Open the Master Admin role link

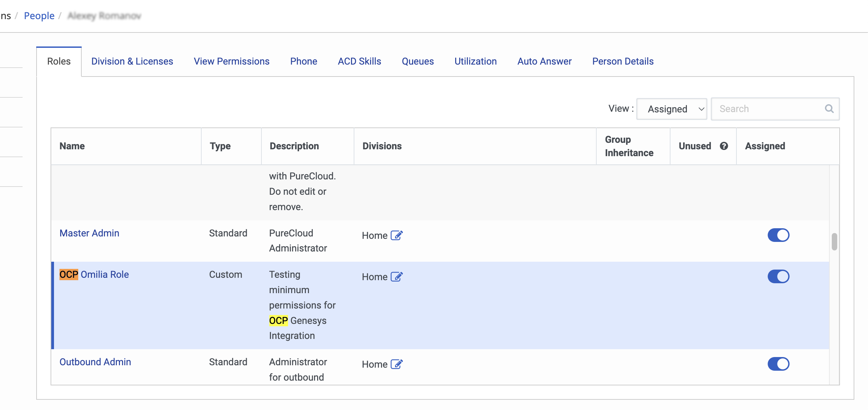89,233
